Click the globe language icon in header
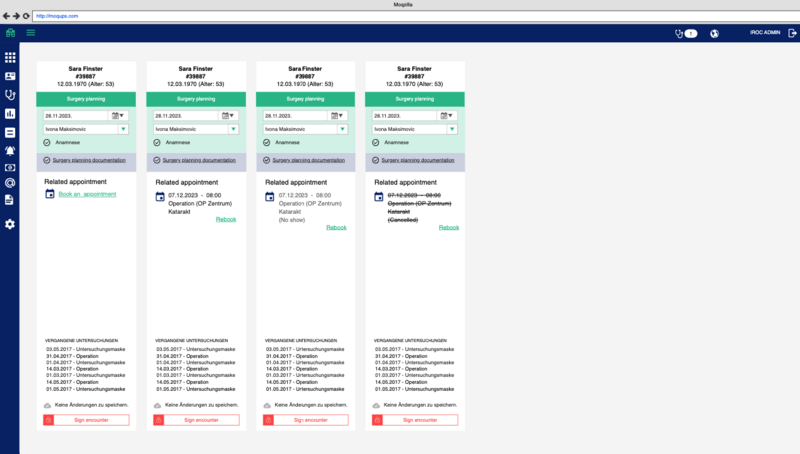 coord(715,33)
